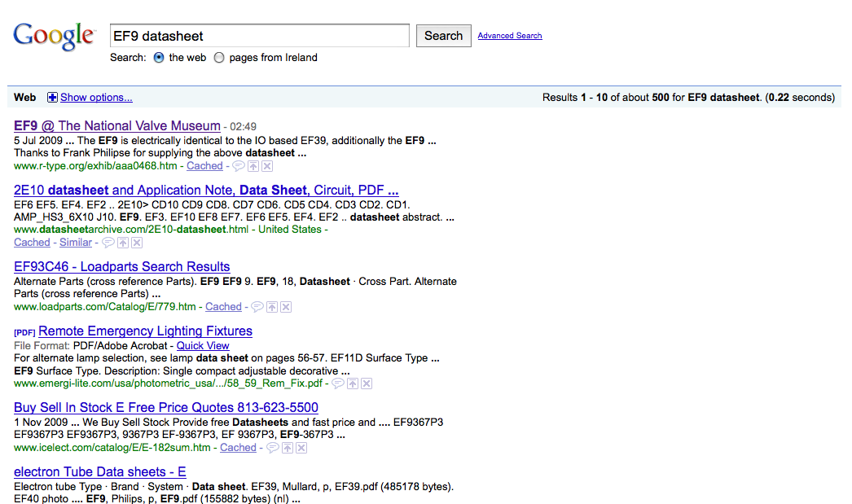852x504 pixels.
Task: Click the www.r-type.org/exhib/aaa0468.htm URL text
Action: 95,166
